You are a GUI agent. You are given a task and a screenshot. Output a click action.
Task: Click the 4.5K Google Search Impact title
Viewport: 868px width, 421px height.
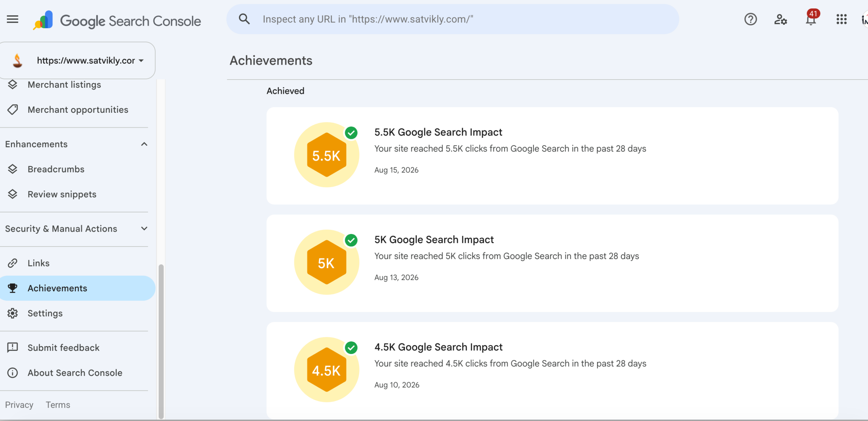tap(438, 347)
